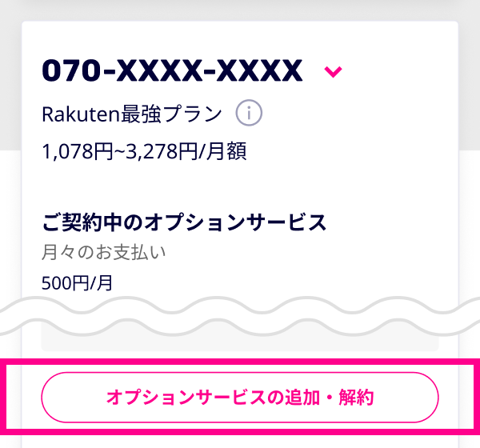Click the XXXX-XXXX masked digits of the number

pyautogui.click(x=210, y=72)
